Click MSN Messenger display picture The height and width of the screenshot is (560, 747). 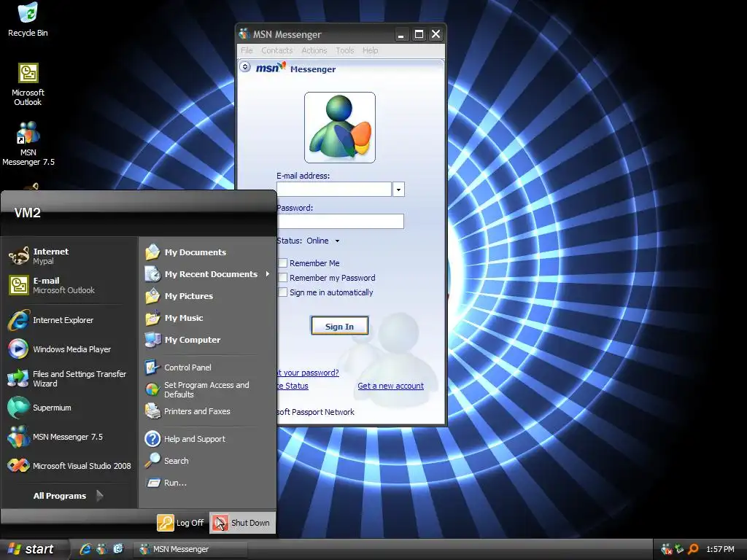(x=340, y=128)
